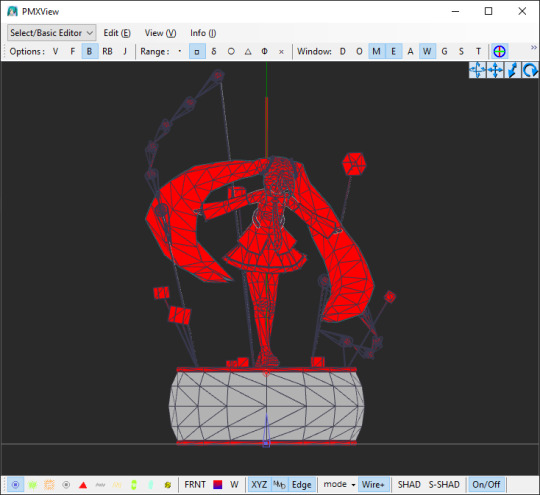Toggle B bone selection option
Image resolution: width=540 pixels, height=495 pixels.
click(90, 51)
